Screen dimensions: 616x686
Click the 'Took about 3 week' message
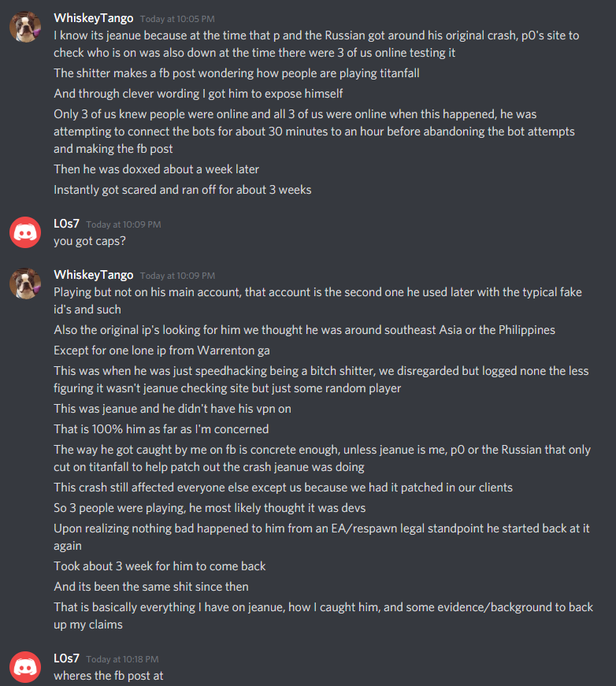point(159,566)
